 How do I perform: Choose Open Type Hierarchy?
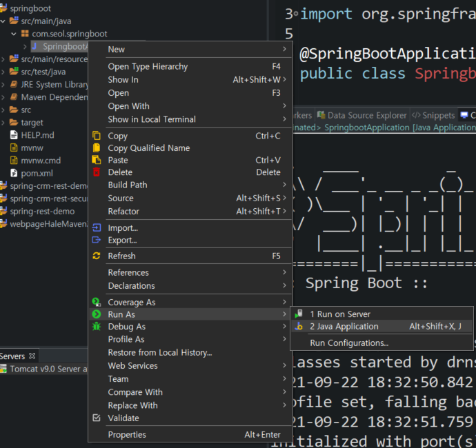[x=190, y=66]
